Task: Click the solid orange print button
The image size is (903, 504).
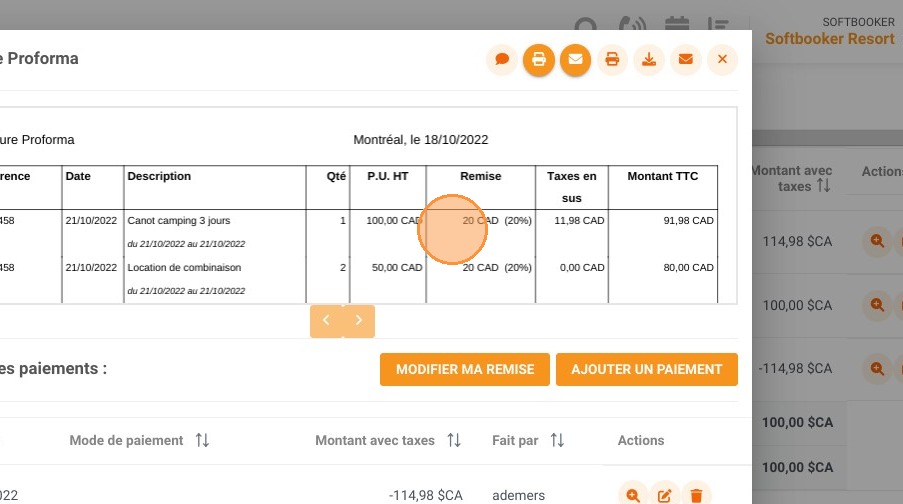Action: click(x=538, y=59)
